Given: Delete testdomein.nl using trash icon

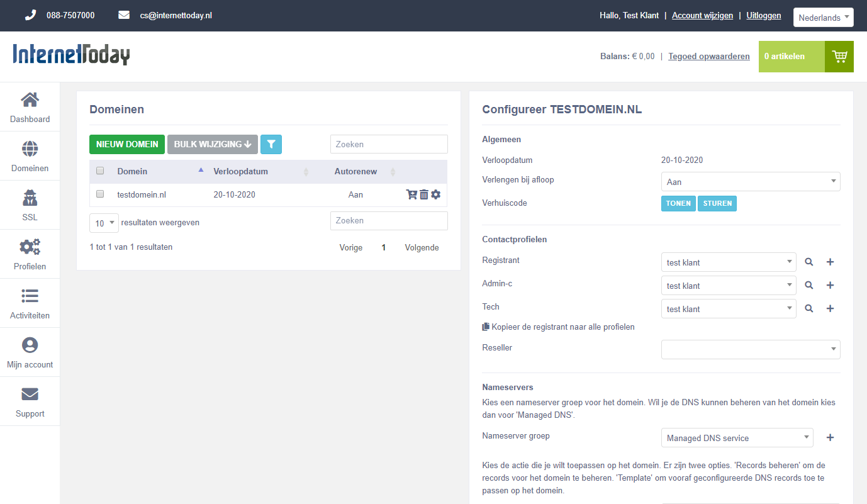Looking at the screenshot, I should pos(424,195).
